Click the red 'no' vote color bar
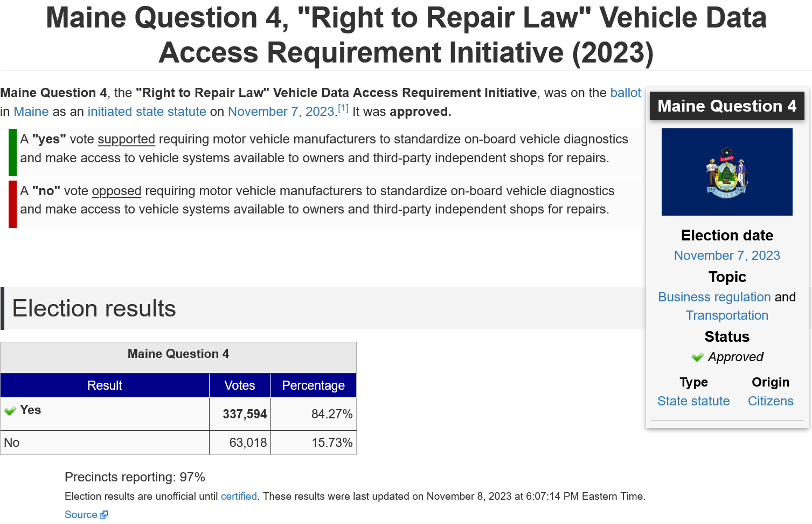The width and height of the screenshot is (812, 524). [13, 204]
